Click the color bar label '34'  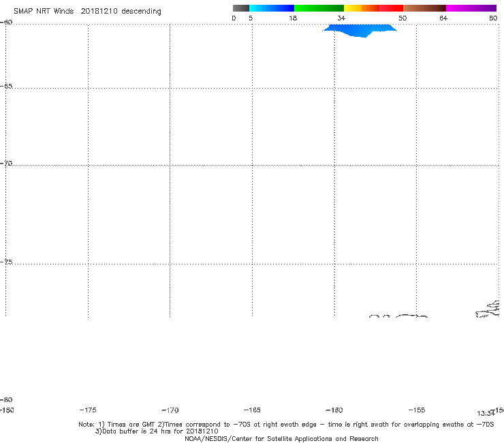[x=341, y=18]
